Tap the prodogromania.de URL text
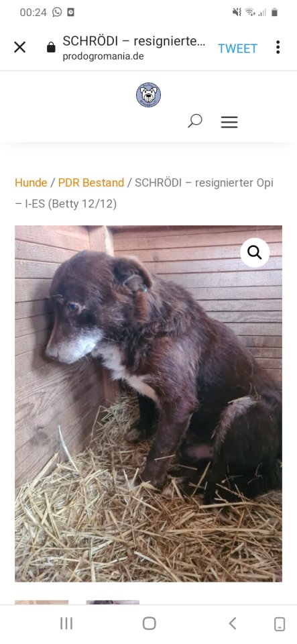 103,56
